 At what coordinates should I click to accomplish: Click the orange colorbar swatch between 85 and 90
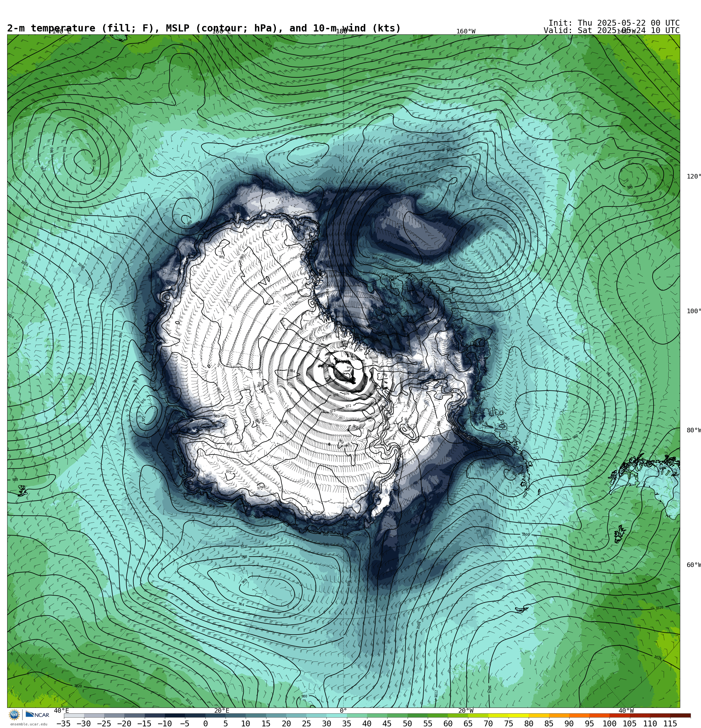pos(559,715)
